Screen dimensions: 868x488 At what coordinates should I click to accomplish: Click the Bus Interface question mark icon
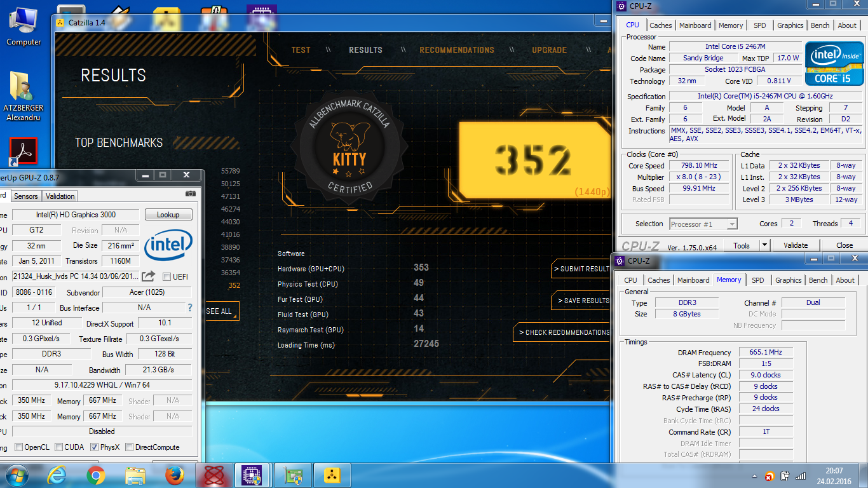pyautogui.click(x=189, y=308)
